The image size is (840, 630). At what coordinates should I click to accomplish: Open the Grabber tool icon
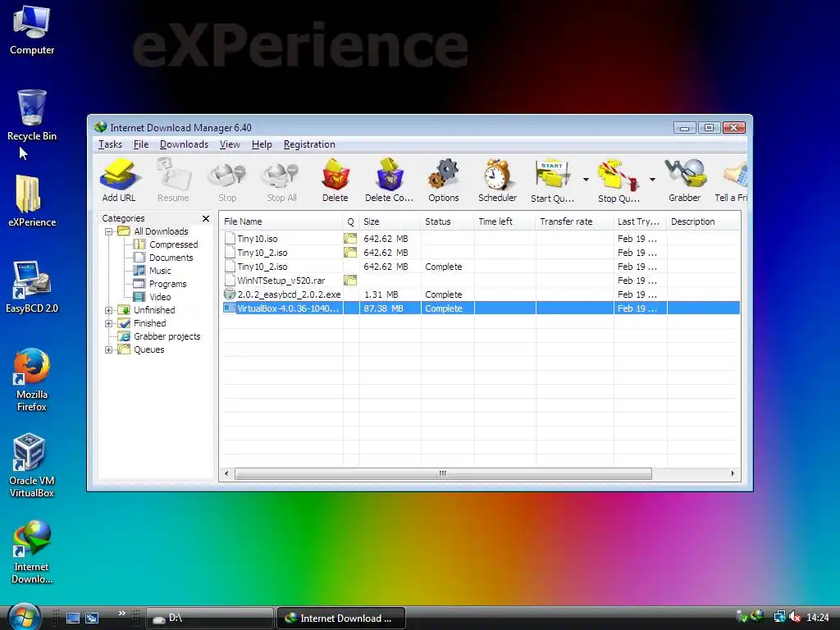[x=685, y=180]
